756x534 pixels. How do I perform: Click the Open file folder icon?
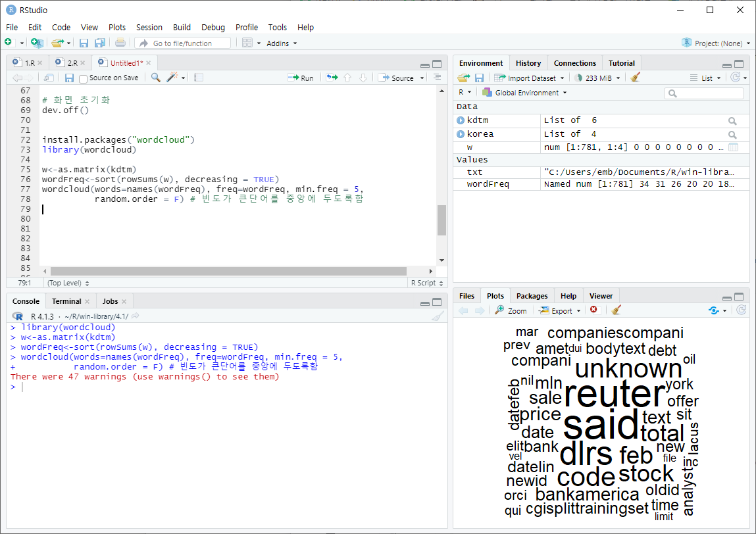click(x=57, y=43)
